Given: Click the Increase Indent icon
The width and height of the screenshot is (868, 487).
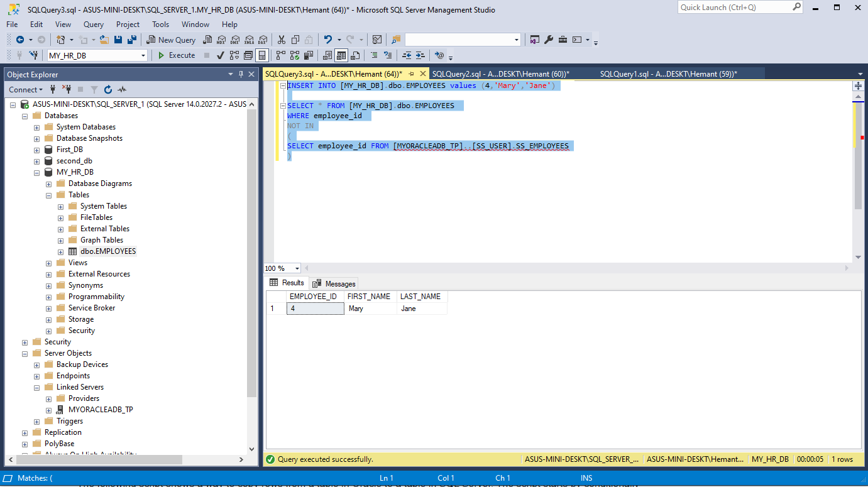Looking at the screenshot, I should pos(420,55).
